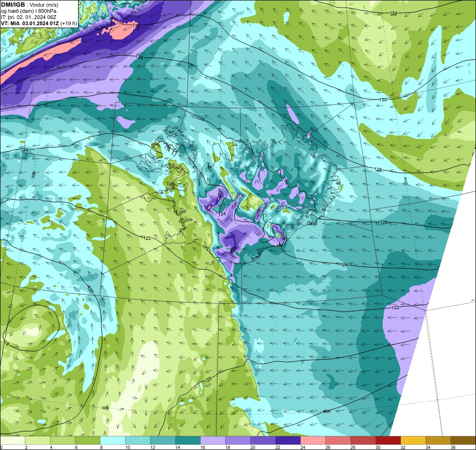Image resolution: width=476 pixels, height=450 pixels.
Task: Click the legend scale value '26'
Action: point(328,447)
